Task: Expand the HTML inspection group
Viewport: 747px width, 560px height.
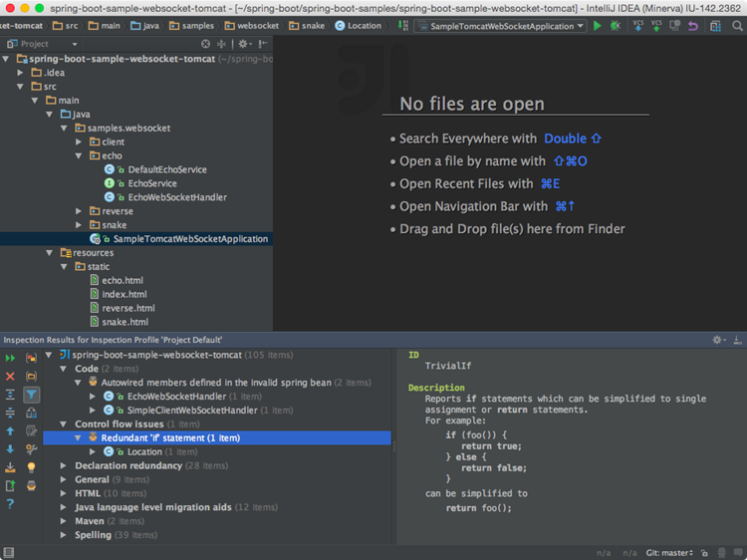Action: (63, 493)
